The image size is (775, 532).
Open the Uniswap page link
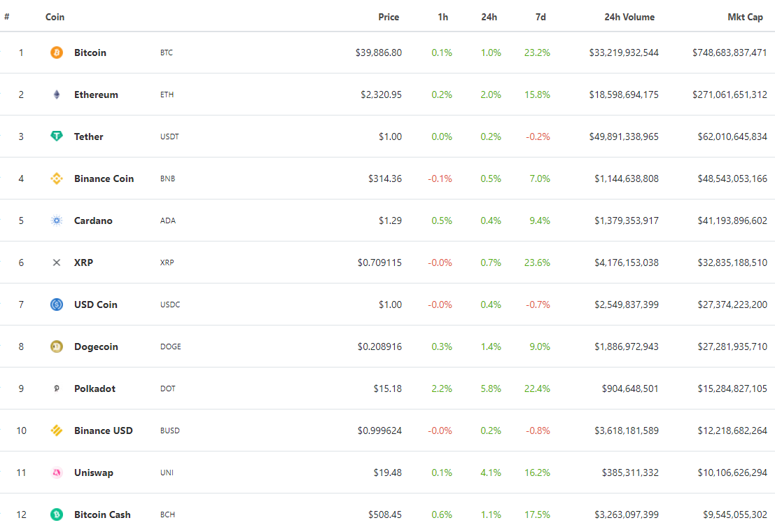coord(93,472)
